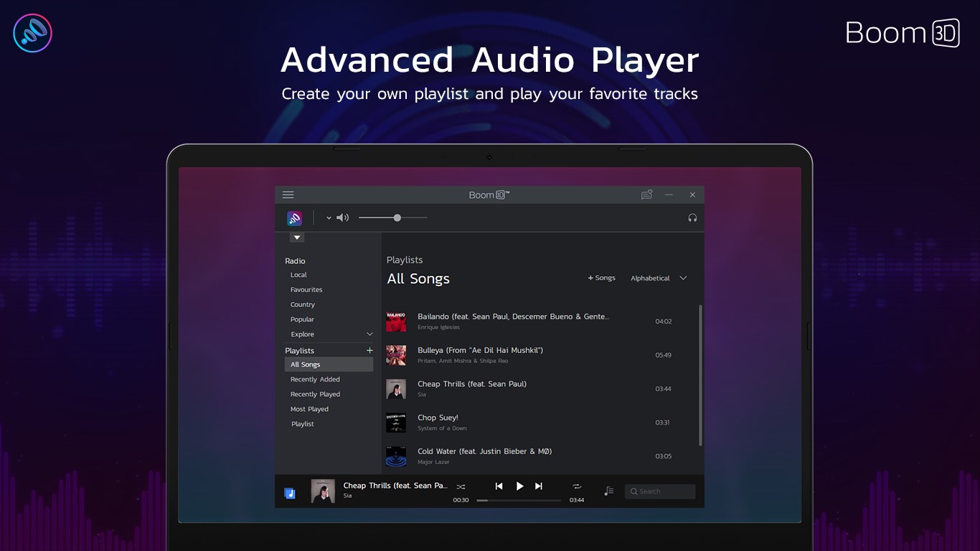
Task: Click artists Pritam, Amit Mishra & Shilpa Rao
Action: (x=463, y=361)
